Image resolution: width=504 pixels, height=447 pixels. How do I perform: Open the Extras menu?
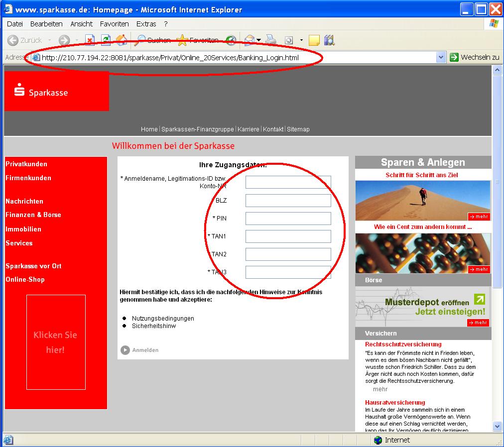(x=146, y=24)
